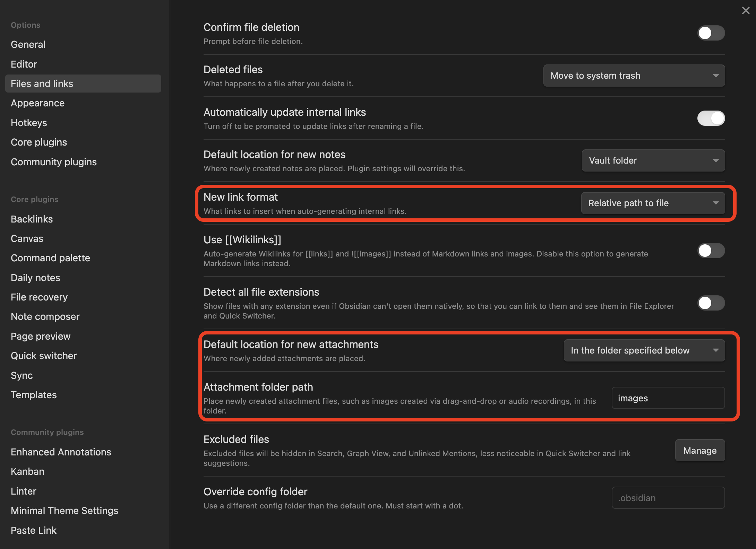Click the Appearance settings icon
The image size is (756, 549).
click(x=37, y=103)
